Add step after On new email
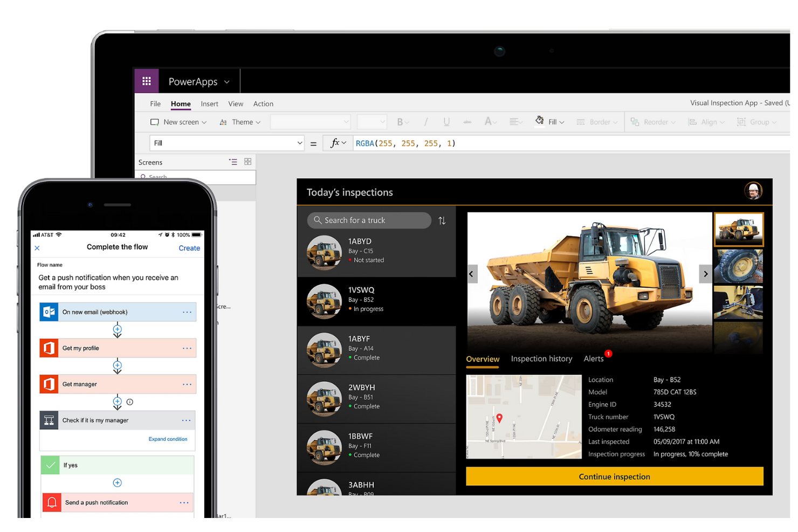 (x=117, y=329)
